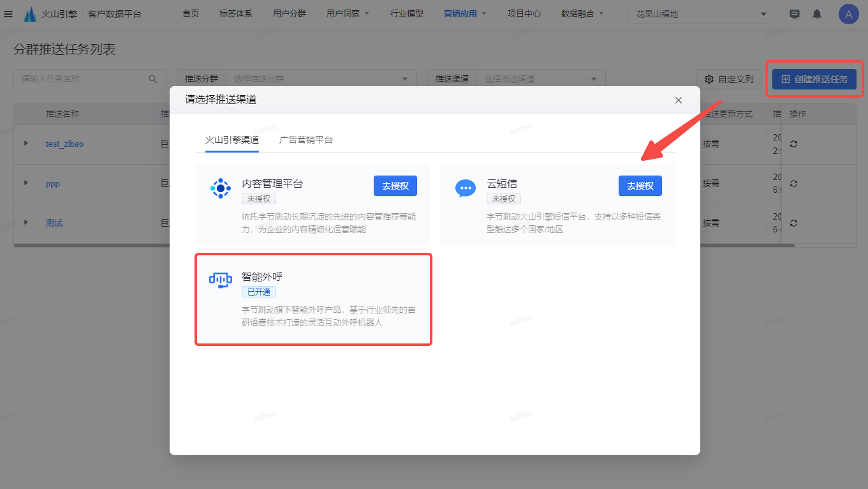Click the search magnifier icon
This screenshot has height=489, width=868.
point(153,79)
